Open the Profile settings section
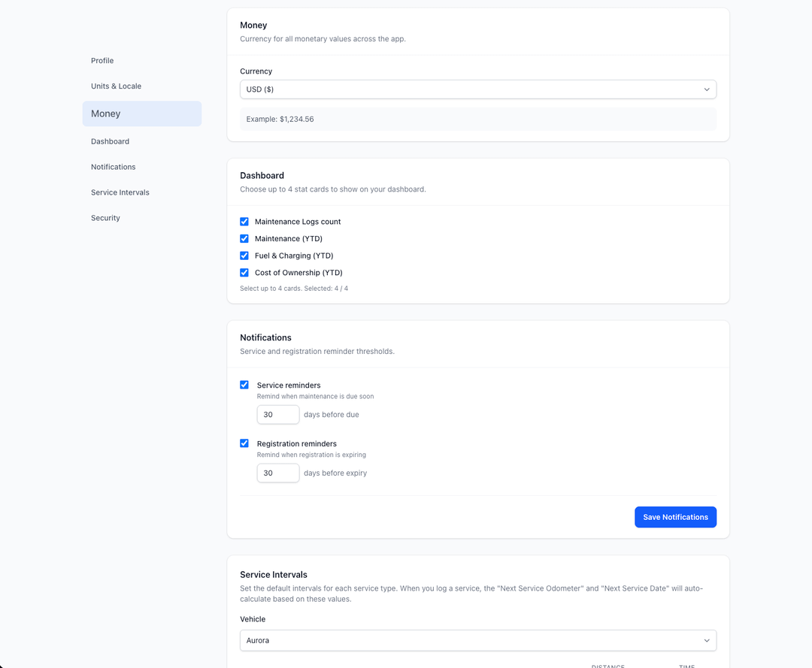 [102, 61]
